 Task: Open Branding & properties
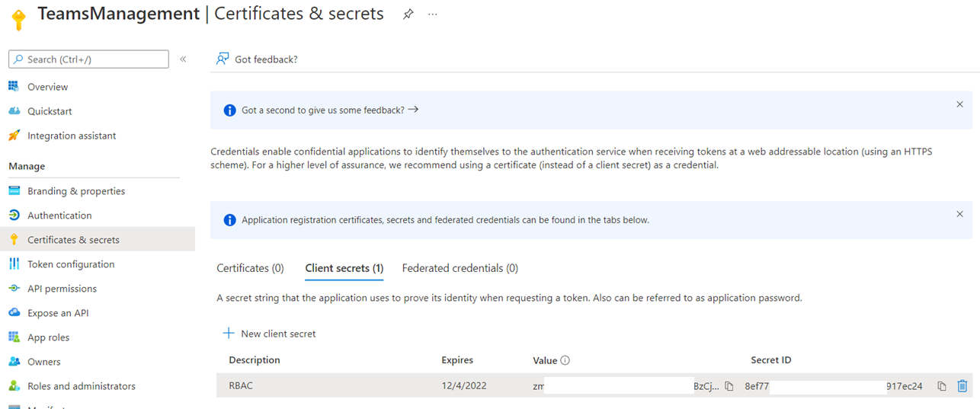(x=75, y=191)
